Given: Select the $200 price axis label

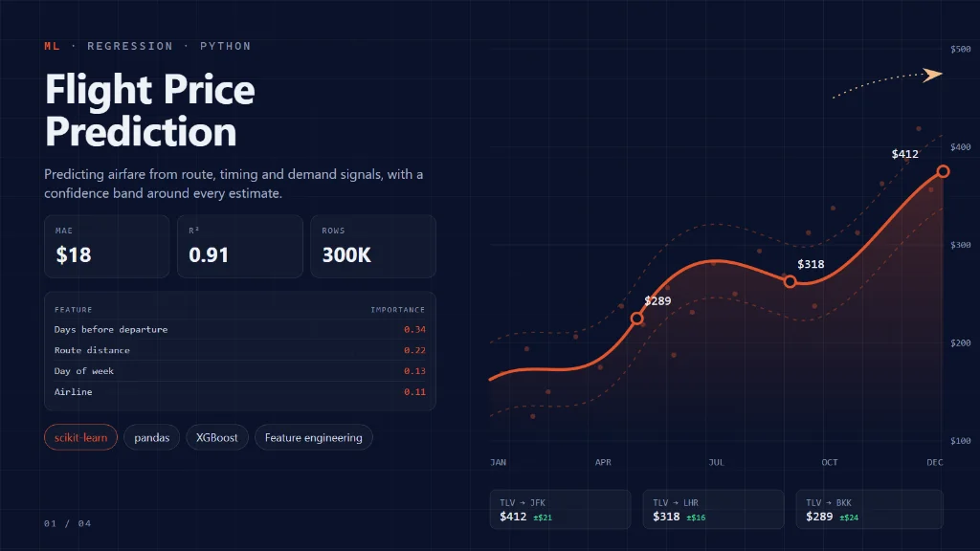Looking at the screenshot, I should point(961,343).
